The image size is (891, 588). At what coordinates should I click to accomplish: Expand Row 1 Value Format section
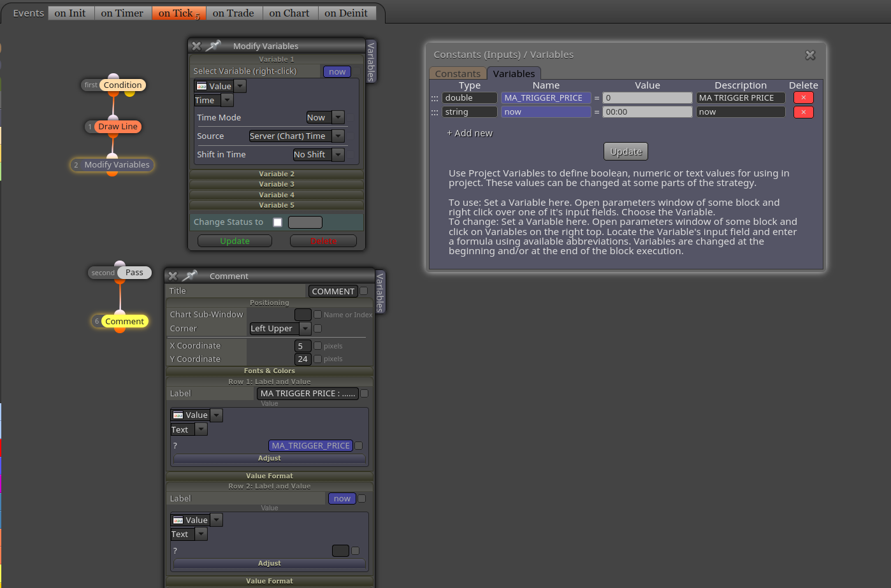[x=269, y=476]
